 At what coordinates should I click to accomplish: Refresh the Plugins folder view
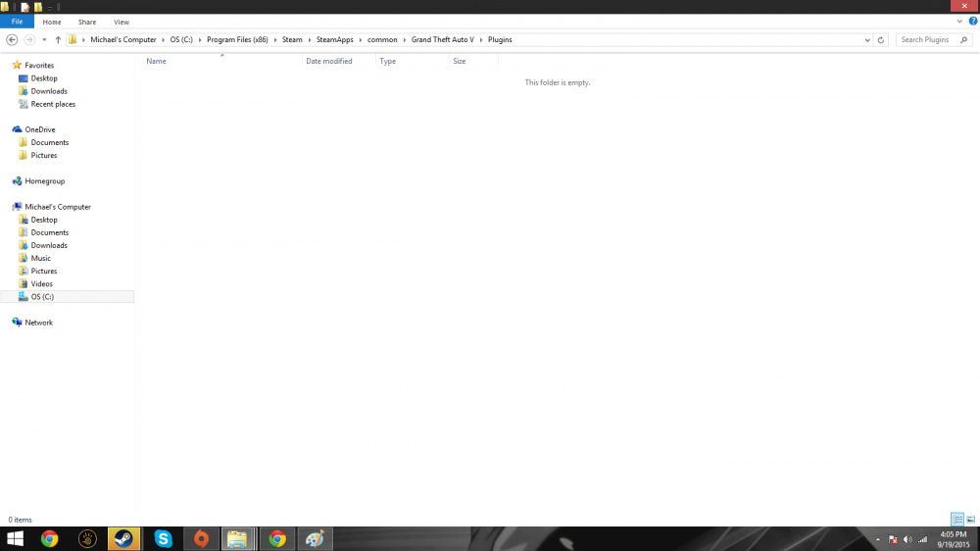[881, 39]
